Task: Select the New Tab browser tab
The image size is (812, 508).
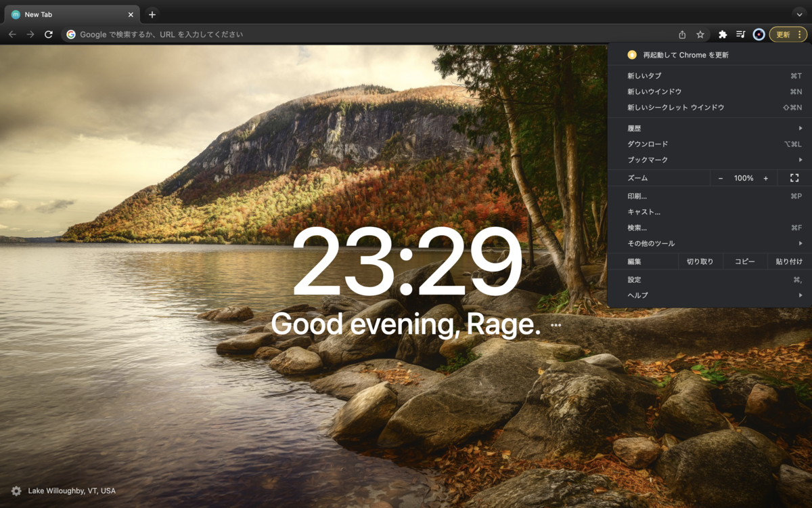Action: [73, 14]
